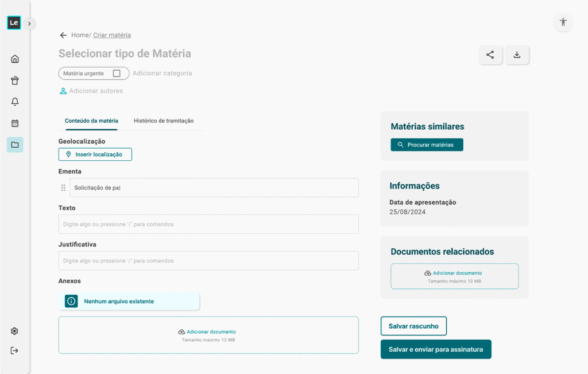Click the Ementa drag handle icon

point(63,187)
